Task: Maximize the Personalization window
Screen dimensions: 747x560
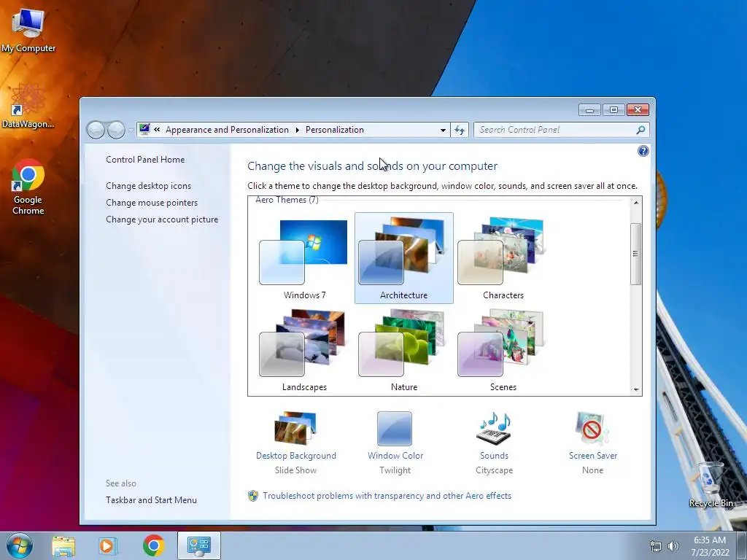Action: click(614, 110)
